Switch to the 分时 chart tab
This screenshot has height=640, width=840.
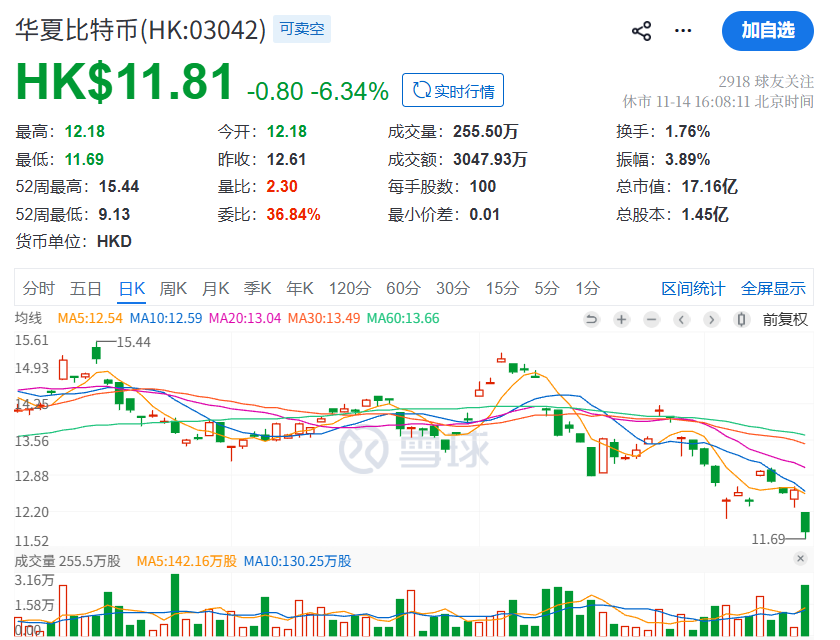point(39,289)
